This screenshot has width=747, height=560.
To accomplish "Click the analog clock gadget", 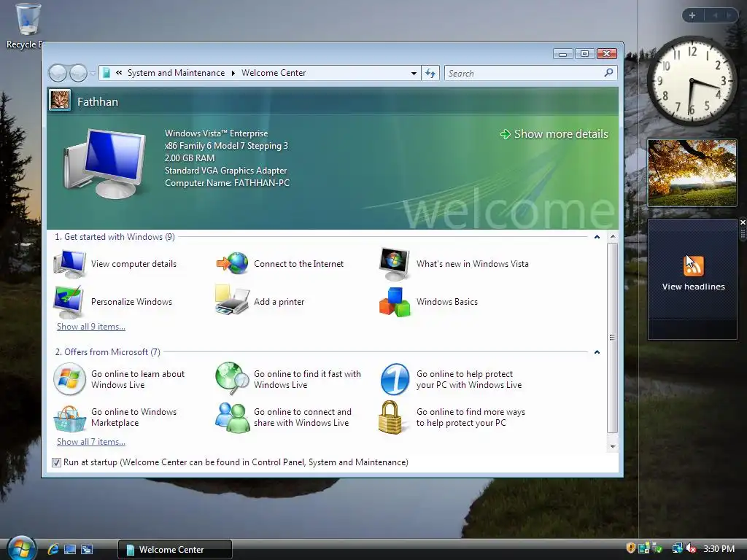I will point(692,81).
